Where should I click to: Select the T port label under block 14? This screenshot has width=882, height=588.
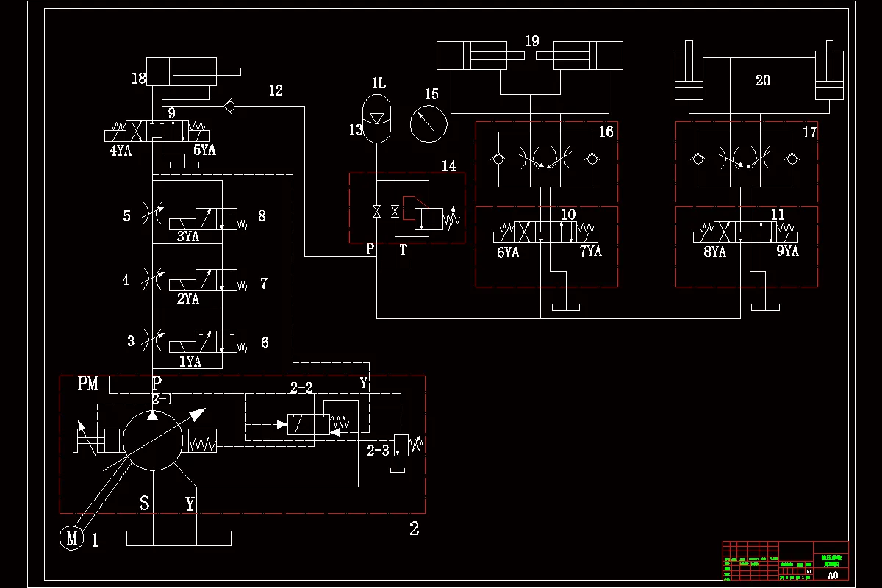click(403, 251)
